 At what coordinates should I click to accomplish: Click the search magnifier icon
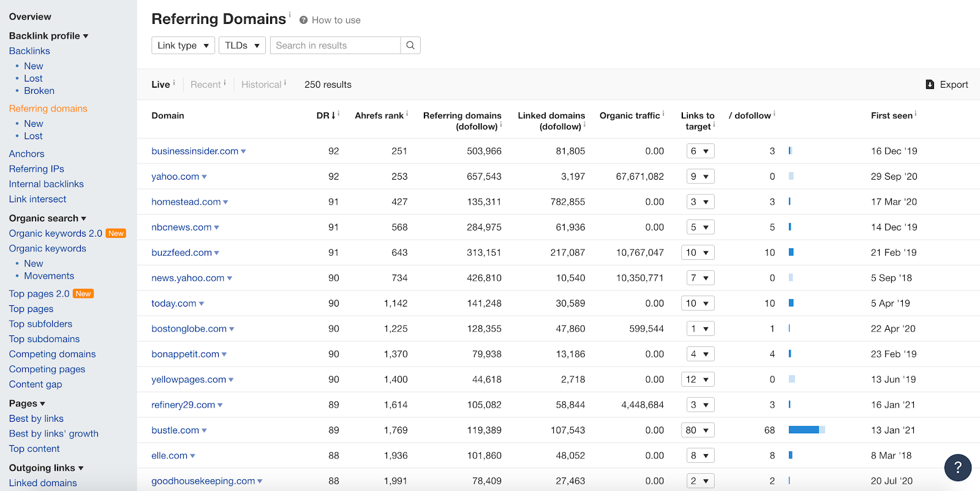[x=410, y=45]
